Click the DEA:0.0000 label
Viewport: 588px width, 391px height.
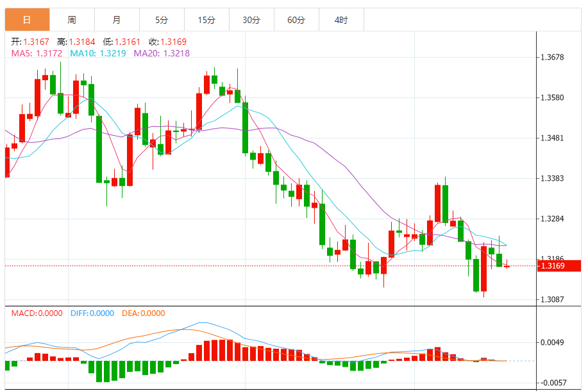click(x=143, y=313)
